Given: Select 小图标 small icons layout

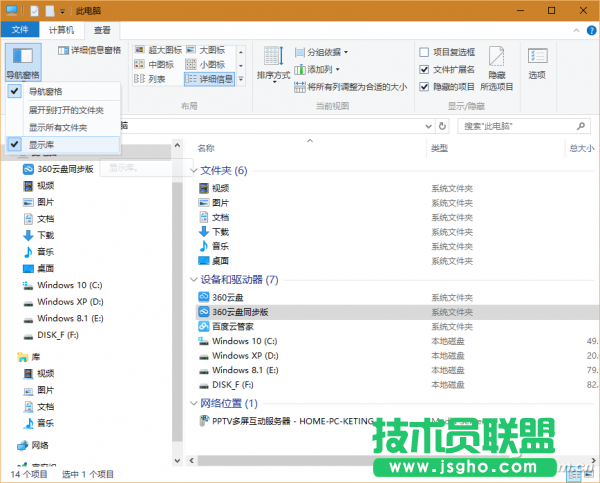Looking at the screenshot, I should [205, 64].
